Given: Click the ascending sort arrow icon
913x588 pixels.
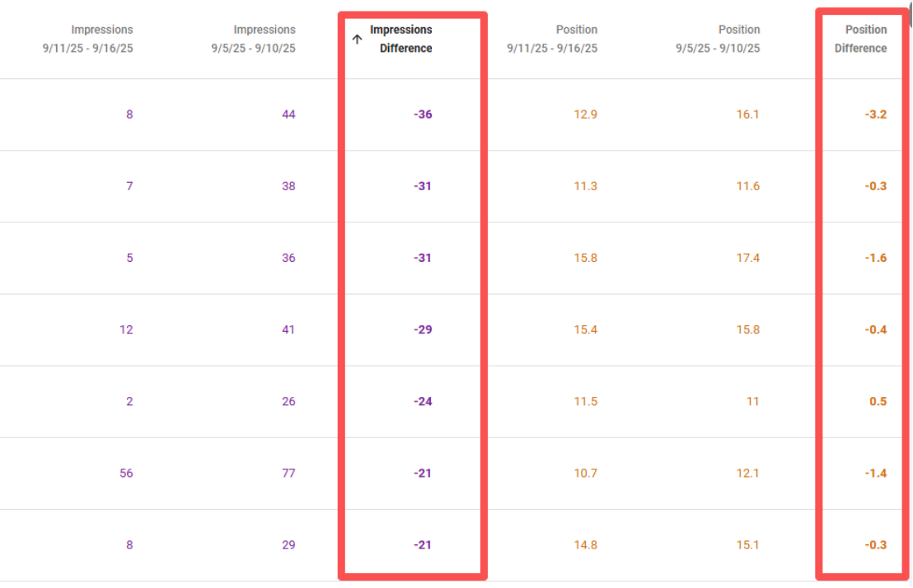Looking at the screenshot, I should [x=357, y=39].
